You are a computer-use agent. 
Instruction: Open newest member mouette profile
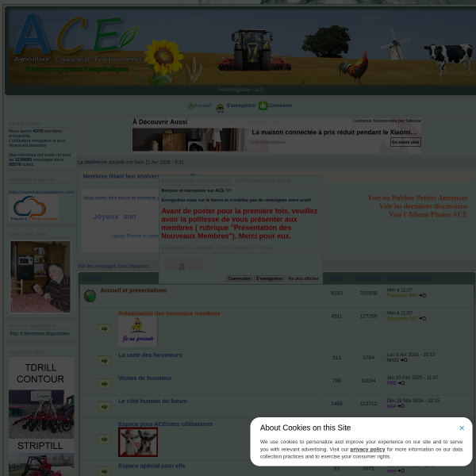pyautogui.click(x=37, y=145)
